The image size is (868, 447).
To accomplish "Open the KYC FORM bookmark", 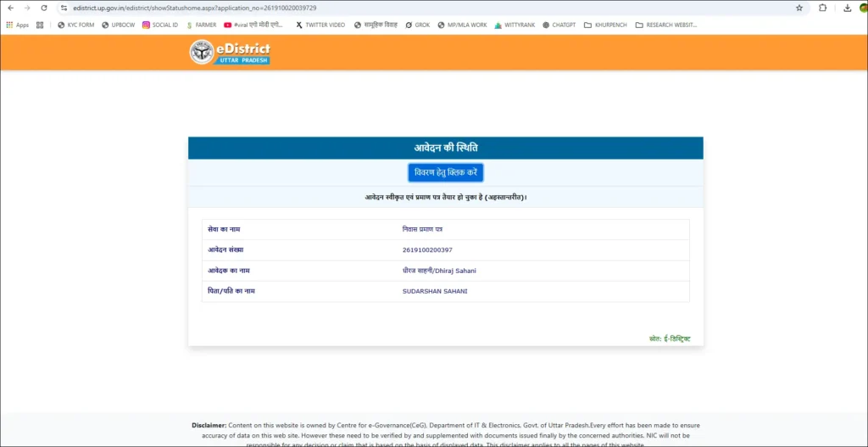I will (x=75, y=25).
